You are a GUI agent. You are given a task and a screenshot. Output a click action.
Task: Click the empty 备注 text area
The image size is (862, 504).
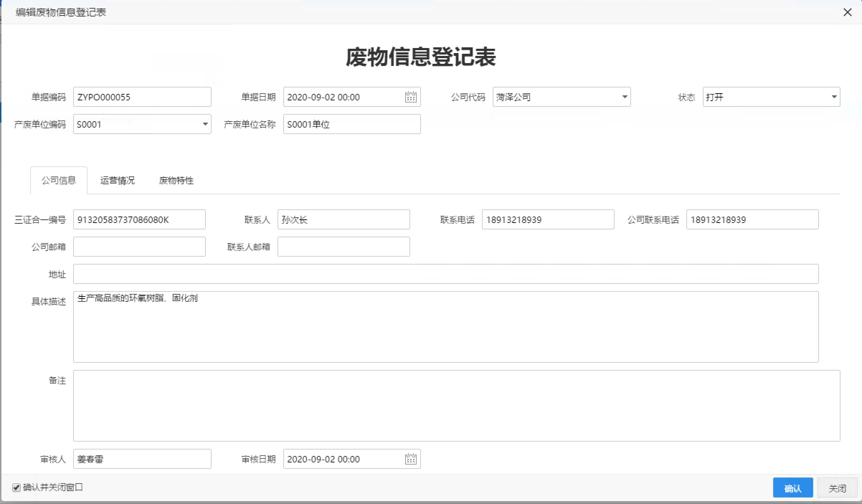[457, 406]
